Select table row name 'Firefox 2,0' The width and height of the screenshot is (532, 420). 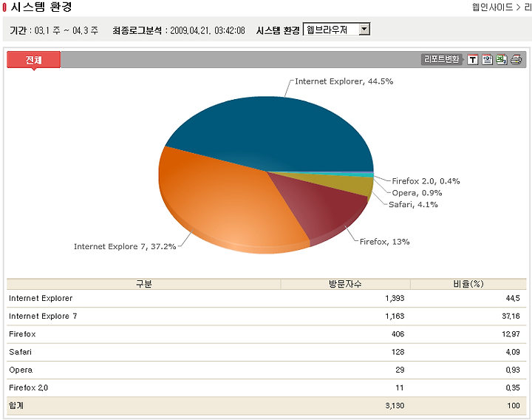pyautogui.click(x=29, y=387)
